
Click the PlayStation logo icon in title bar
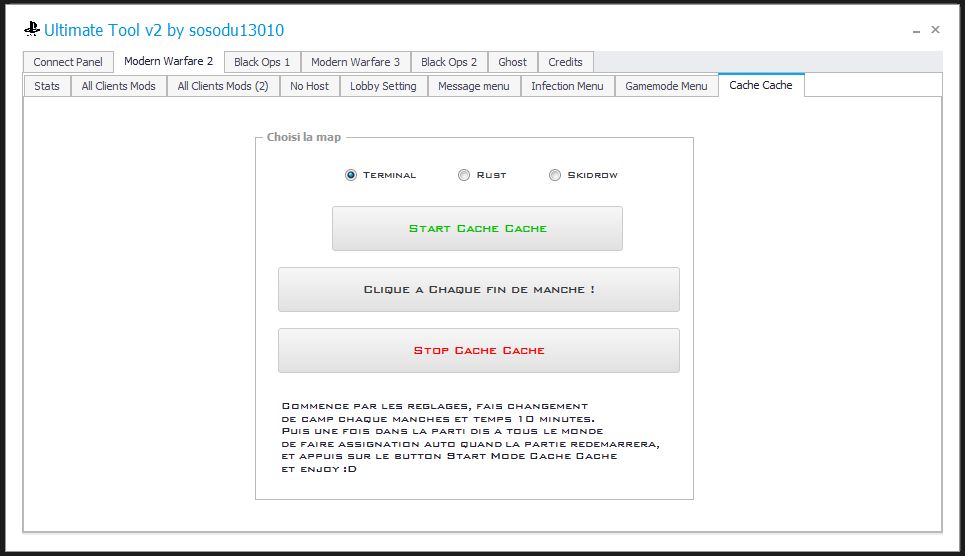tap(31, 29)
